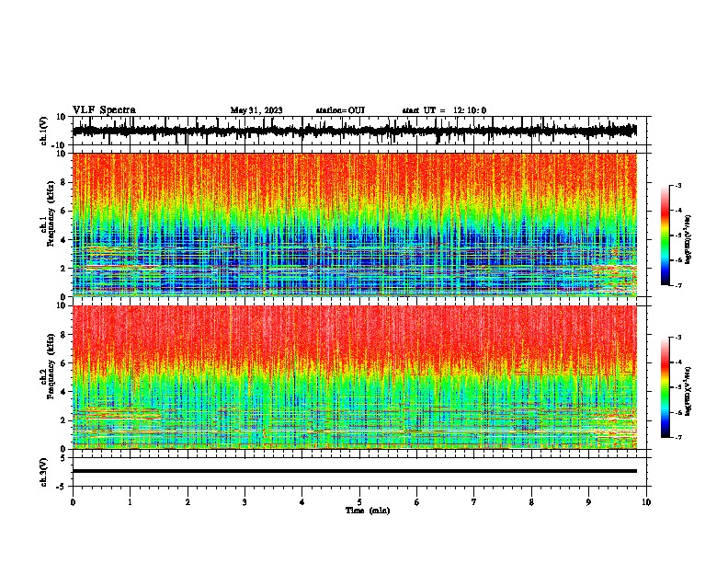Click the time axis tick label "7"
728x563 pixels.
[474, 502]
